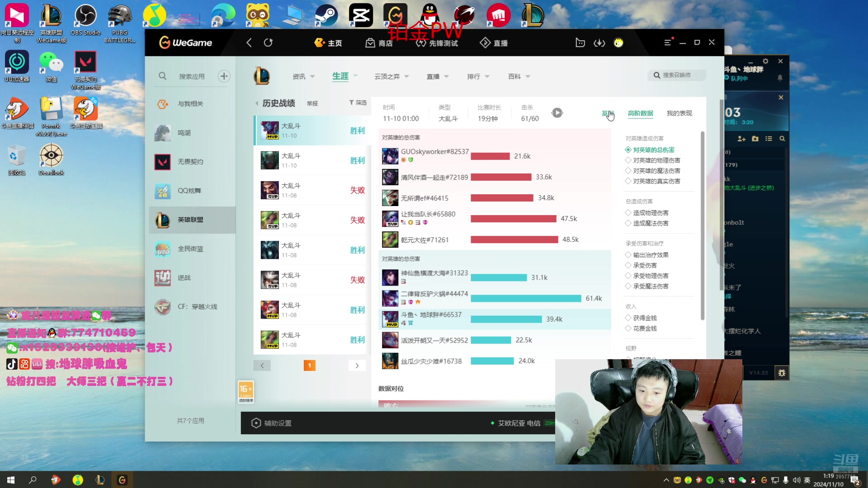The height and width of the screenshot is (488, 868).
Task: Open Steam desktop shortcut
Action: (x=326, y=16)
